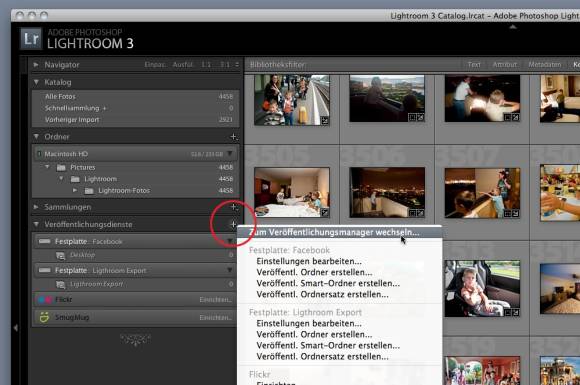580x385 pixels.
Task: Click the plus icon on Veröffentlichungsdienste panel
Action: click(233, 224)
